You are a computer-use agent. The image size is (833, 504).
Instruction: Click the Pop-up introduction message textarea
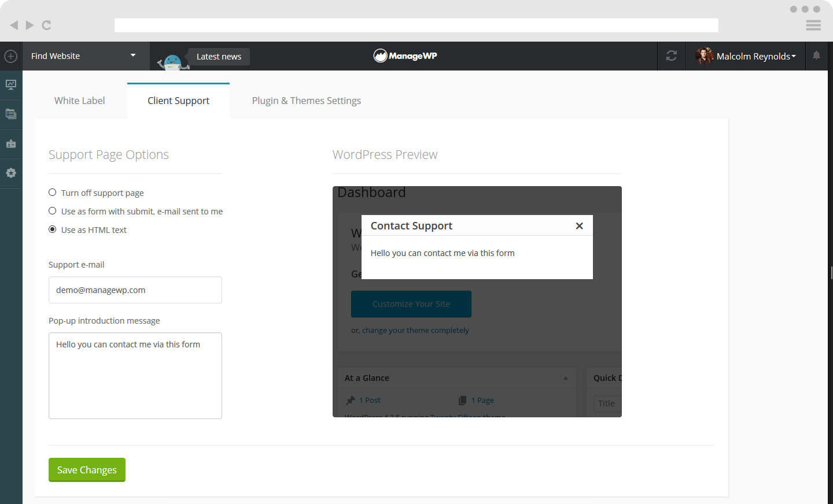pyautogui.click(x=135, y=376)
